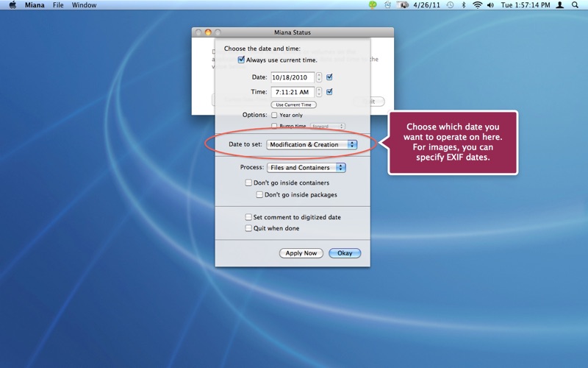588x368 pixels.
Task: Toggle the checkbox next to Date
Action: [x=329, y=77]
